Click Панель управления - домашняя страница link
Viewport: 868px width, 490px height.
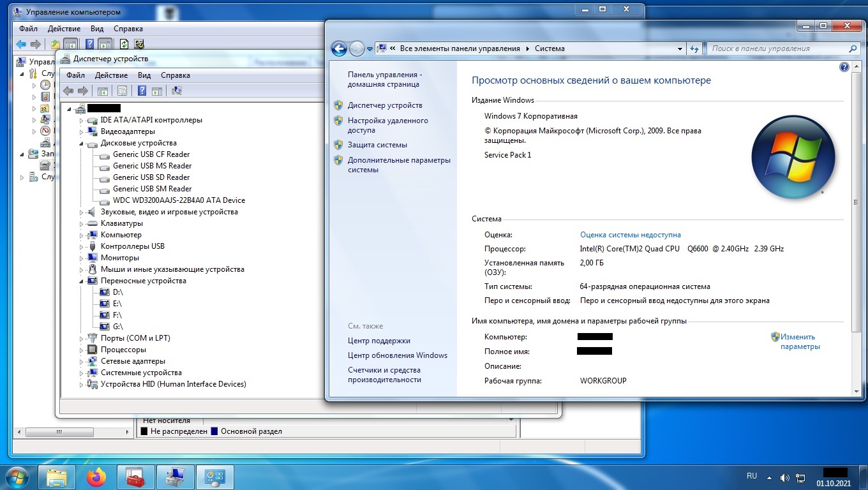(x=385, y=79)
